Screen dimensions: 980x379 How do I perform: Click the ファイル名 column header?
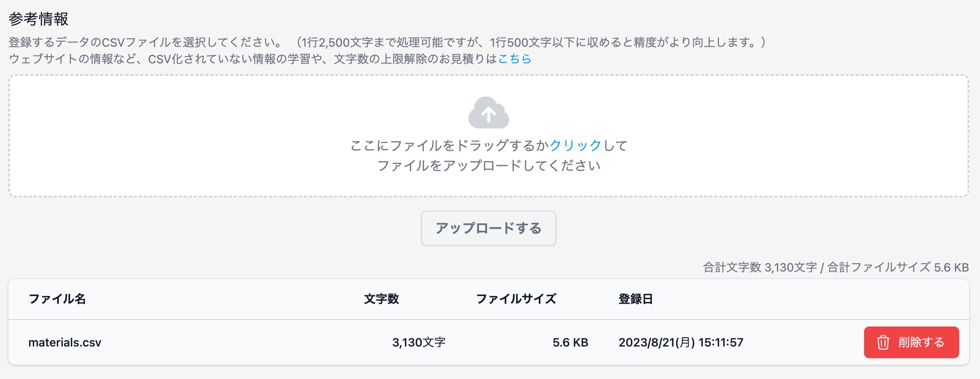pyautogui.click(x=57, y=299)
